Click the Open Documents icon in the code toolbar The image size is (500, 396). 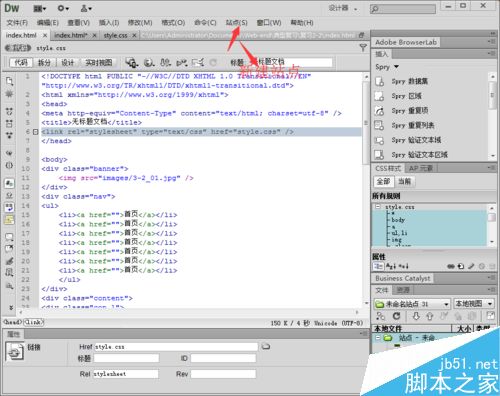click(9, 81)
